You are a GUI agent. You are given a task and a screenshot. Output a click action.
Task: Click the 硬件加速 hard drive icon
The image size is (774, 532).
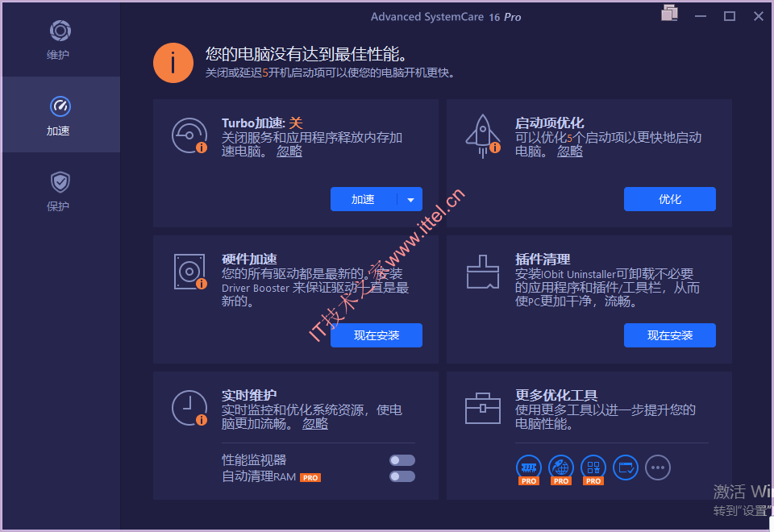click(x=189, y=272)
